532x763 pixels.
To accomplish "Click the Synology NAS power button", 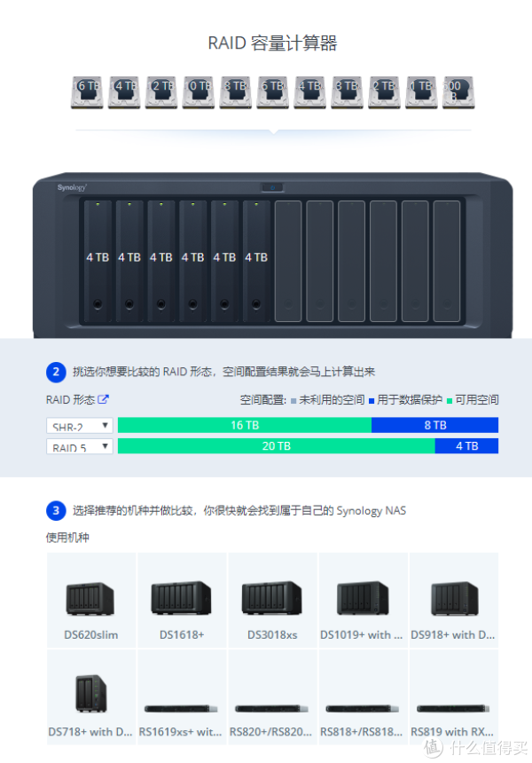I will click(x=272, y=187).
